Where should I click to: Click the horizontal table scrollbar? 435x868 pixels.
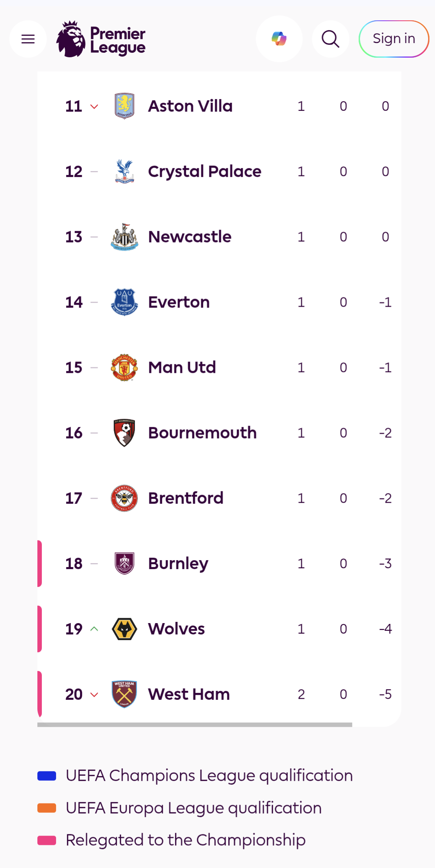point(195,725)
